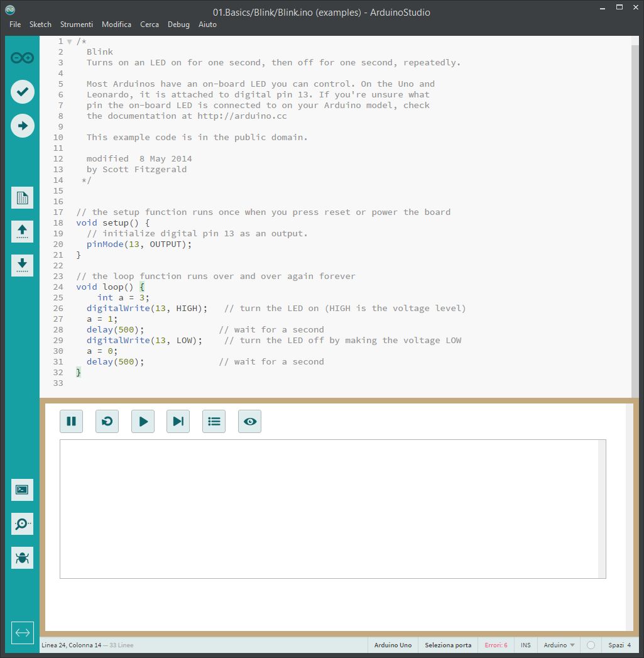Click the double-arrow sidebar toggle icon

coord(22,632)
